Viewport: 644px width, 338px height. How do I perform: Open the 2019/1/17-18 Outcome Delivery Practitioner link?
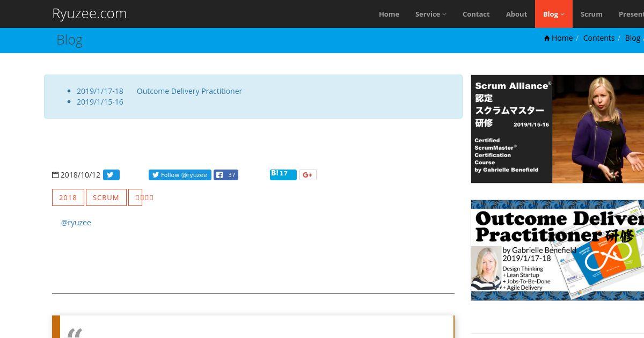pyautogui.click(x=159, y=91)
